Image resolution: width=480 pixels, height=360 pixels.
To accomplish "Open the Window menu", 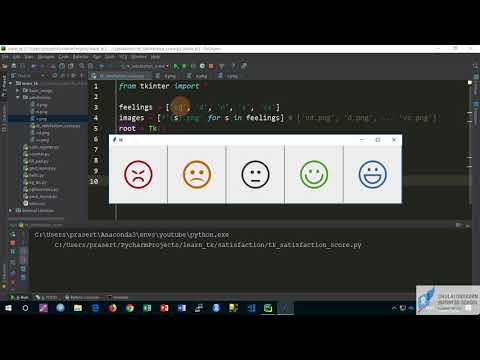I will [139, 57].
